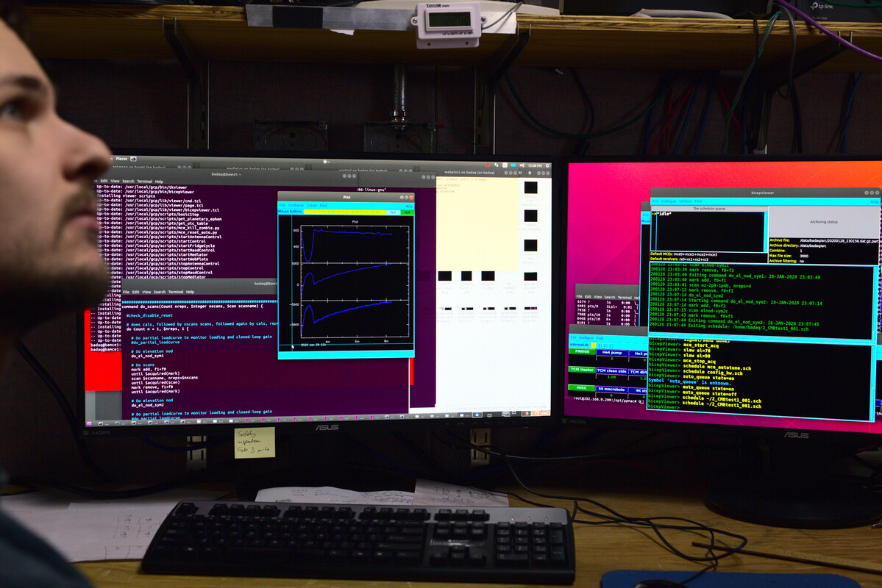This screenshot has height=588, width=882.
Task: Click the TCM clean side indicator
Action: [x=612, y=371]
